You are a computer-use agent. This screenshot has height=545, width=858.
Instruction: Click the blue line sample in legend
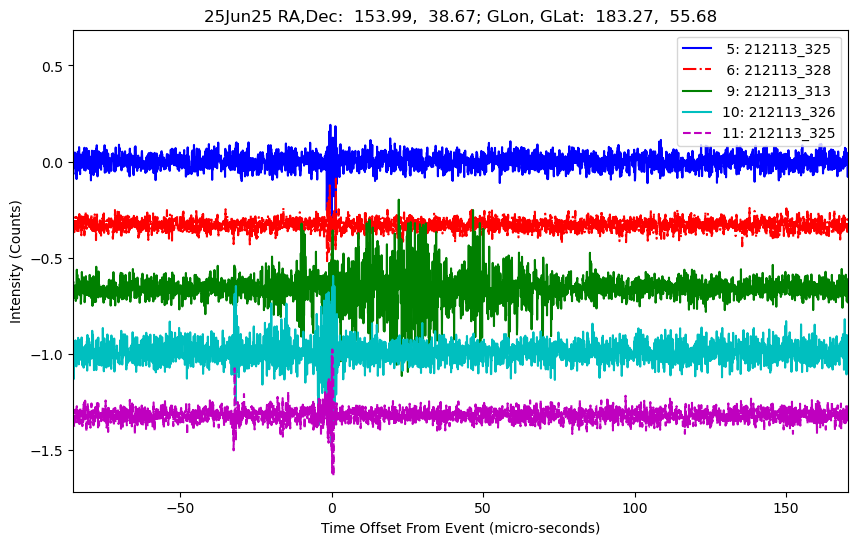tap(700, 48)
